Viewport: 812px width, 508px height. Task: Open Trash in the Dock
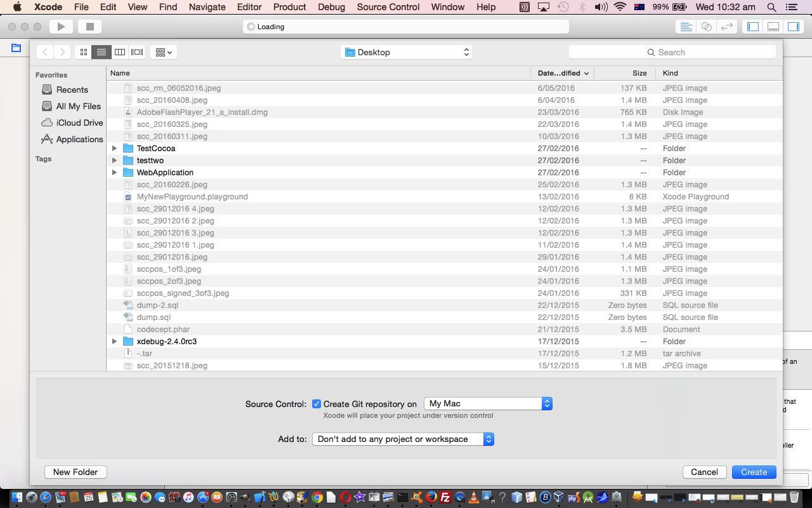794,497
